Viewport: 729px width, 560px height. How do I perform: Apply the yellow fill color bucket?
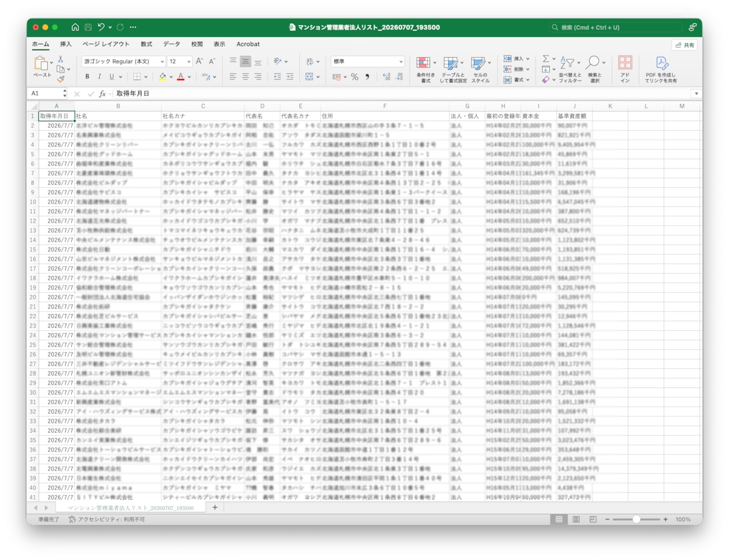click(163, 76)
